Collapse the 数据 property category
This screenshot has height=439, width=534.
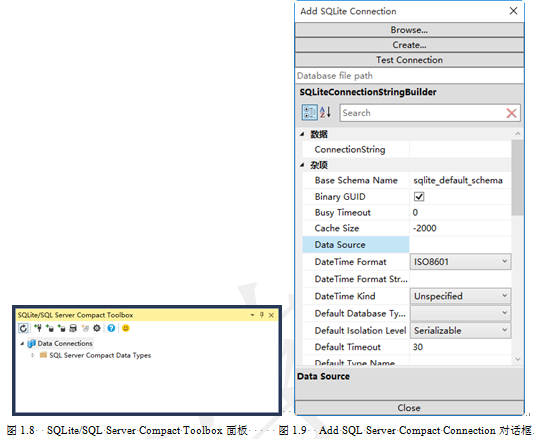pos(302,135)
